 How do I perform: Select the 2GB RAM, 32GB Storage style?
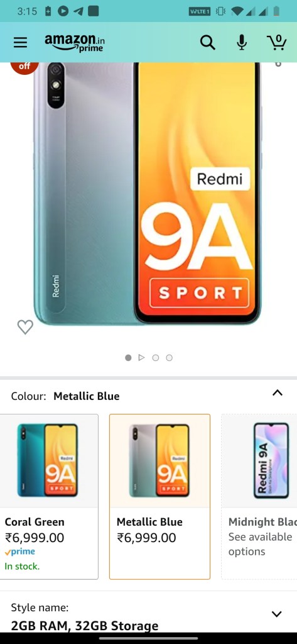click(x=85, y=626)
